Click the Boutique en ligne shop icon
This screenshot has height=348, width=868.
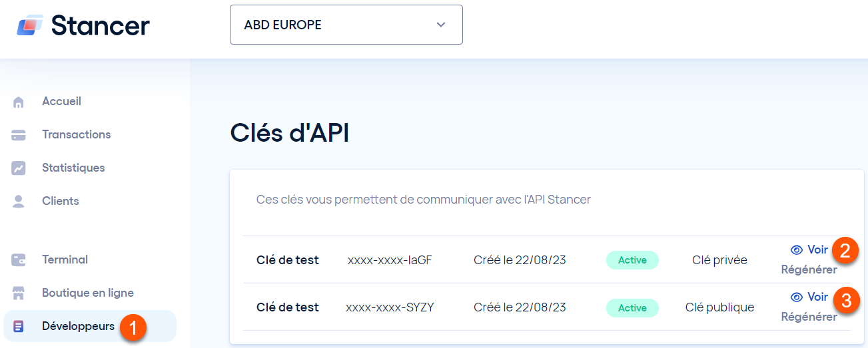[x=19, y=293]
